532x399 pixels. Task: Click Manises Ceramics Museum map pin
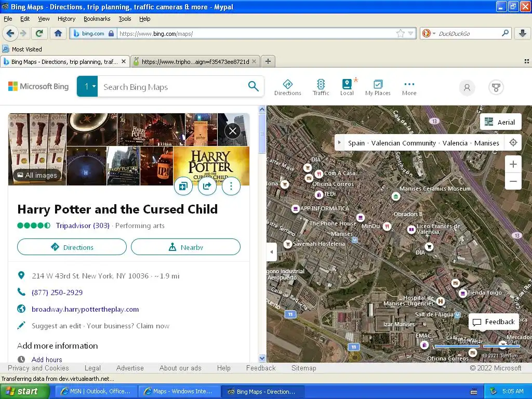tap(395, 196)
